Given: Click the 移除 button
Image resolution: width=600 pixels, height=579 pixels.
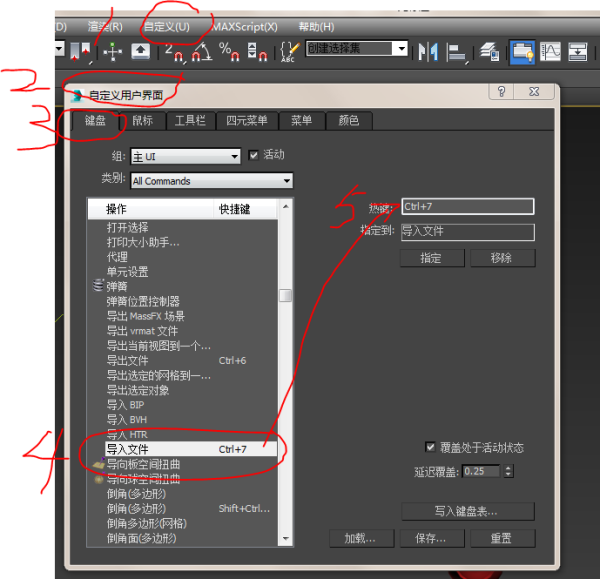Looking at the screenshot, I should point(502,258).
